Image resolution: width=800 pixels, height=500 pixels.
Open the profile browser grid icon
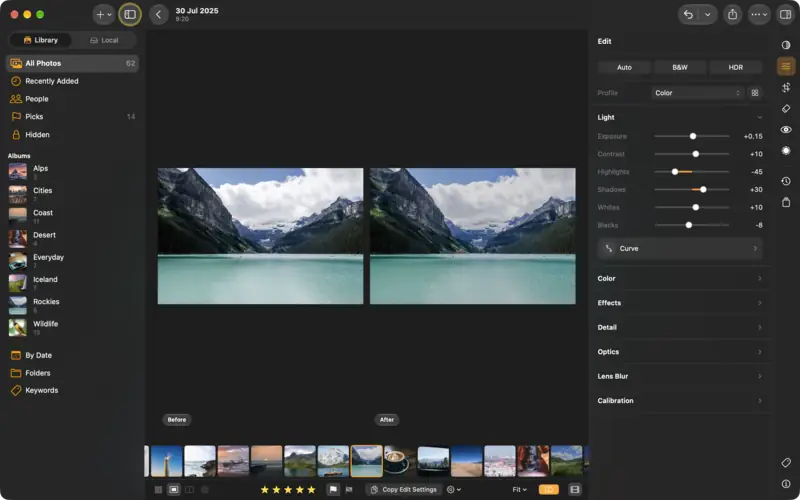pyautogui.click(x=755, y=93)
